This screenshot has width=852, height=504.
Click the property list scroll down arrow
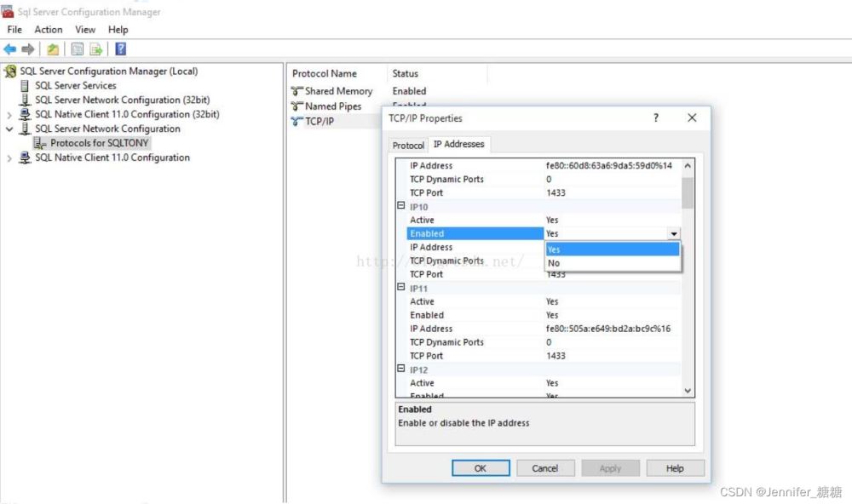tap(688, 391)
